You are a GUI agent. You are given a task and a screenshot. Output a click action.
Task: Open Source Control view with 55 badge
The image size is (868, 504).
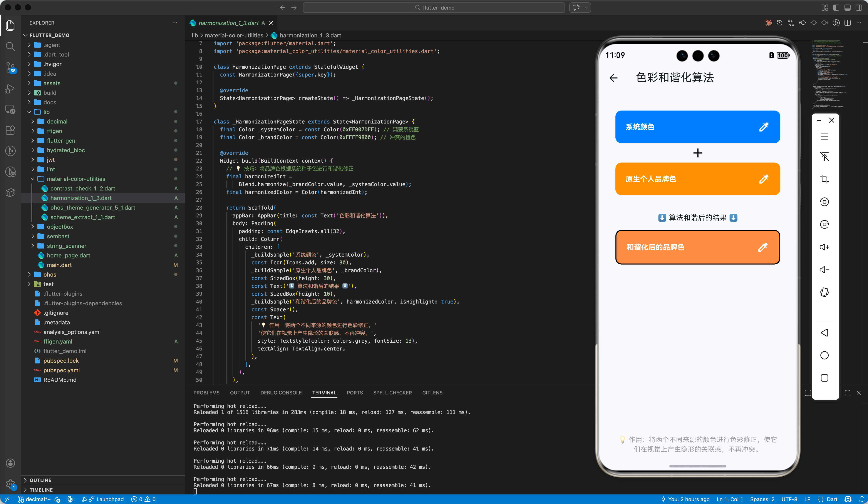10,67
